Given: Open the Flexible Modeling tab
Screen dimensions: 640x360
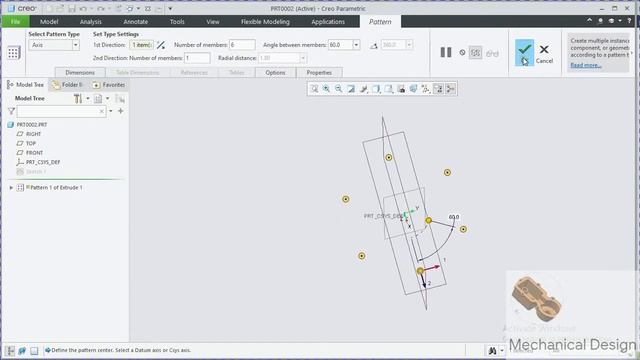Looking at the screenshot, I should click(265, 22).
